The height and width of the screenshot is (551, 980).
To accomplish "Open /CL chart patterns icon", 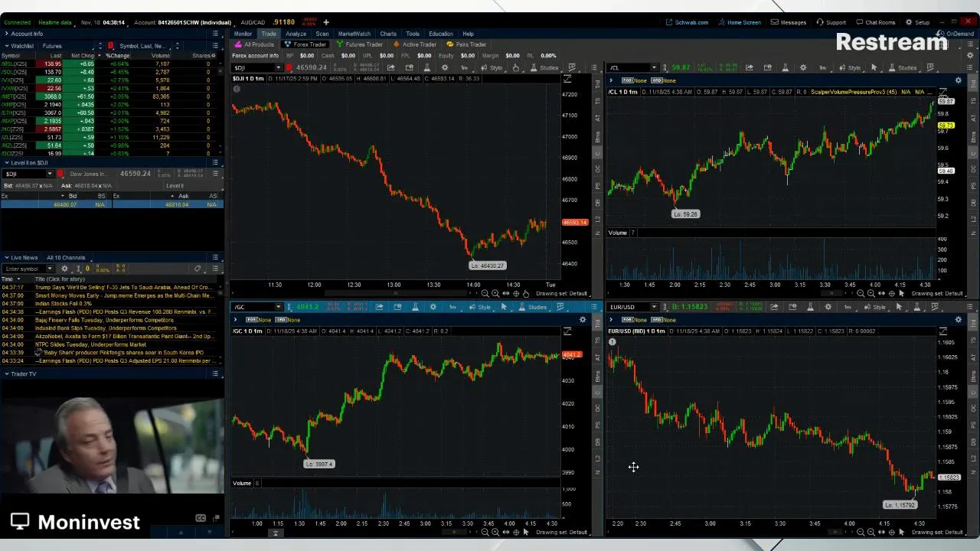I will click(931, 67).
